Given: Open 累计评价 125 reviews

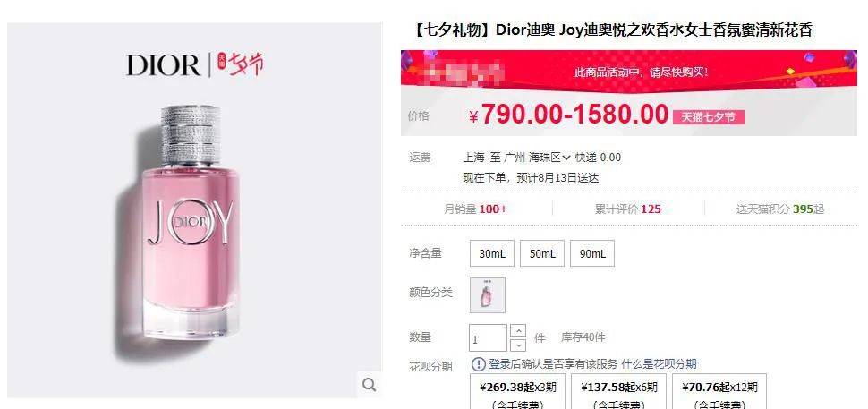Looking at the screenshot, I should point(628,209).
